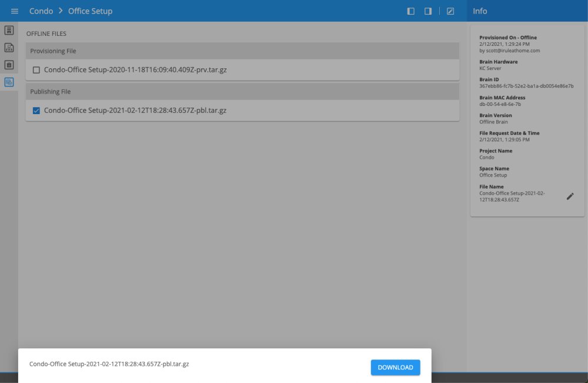Image resolution: width=588 pixels, height=383 pixels.
Task: Open the hierarchy icon in sidebar
Action: 9,48
